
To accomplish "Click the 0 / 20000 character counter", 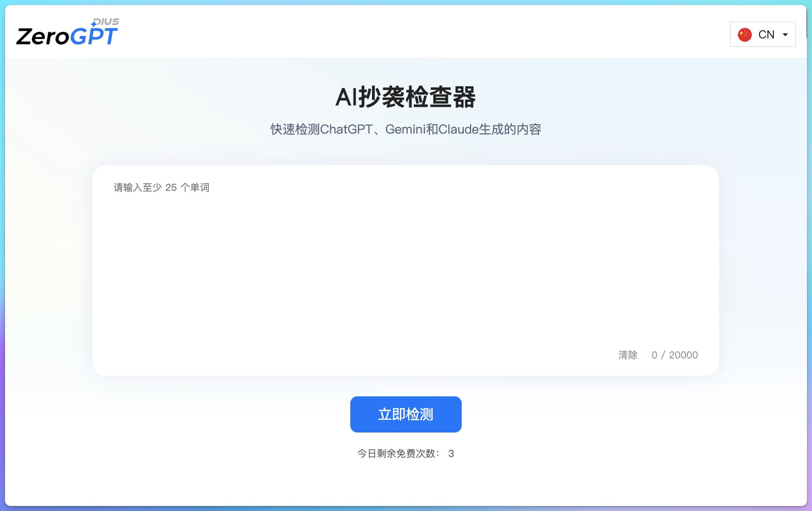I will [x=674, y=355].
